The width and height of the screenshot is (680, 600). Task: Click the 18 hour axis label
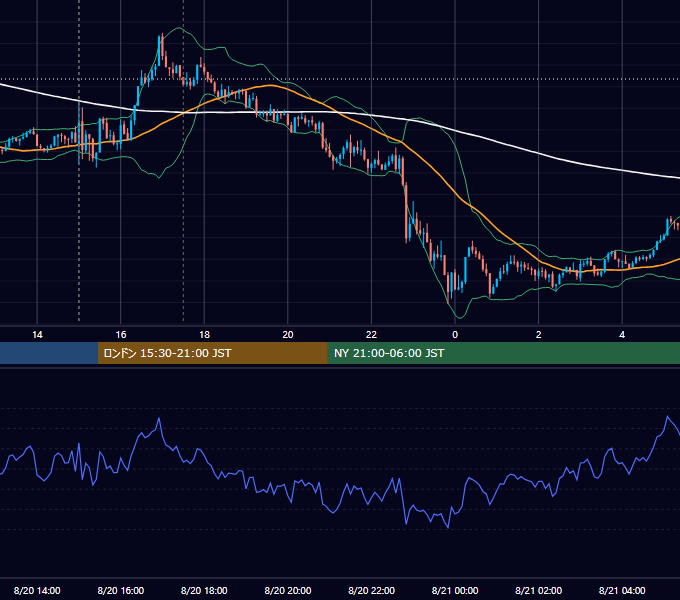pyautogui.click(x=204, y=335)
